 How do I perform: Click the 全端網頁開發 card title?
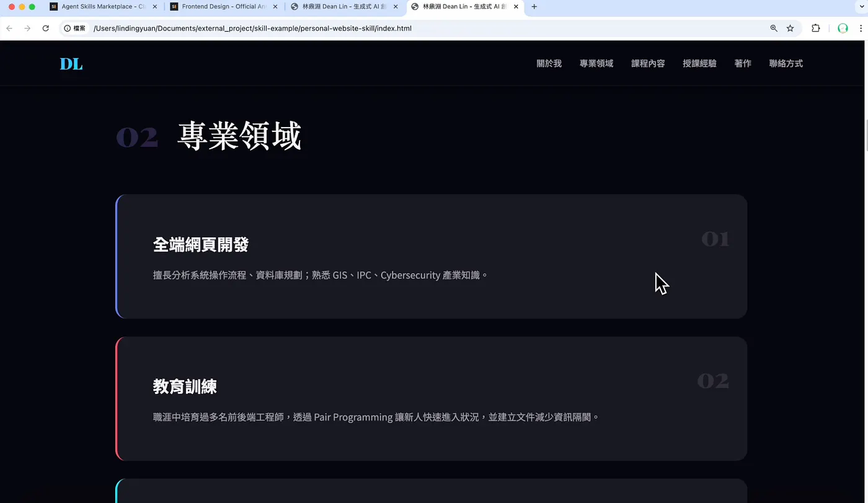201,245
